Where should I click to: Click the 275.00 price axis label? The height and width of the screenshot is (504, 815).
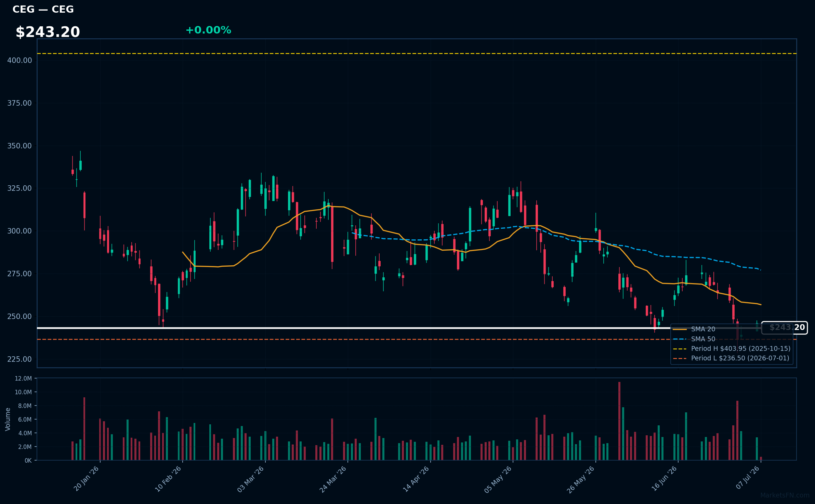(x=19, y=274)
